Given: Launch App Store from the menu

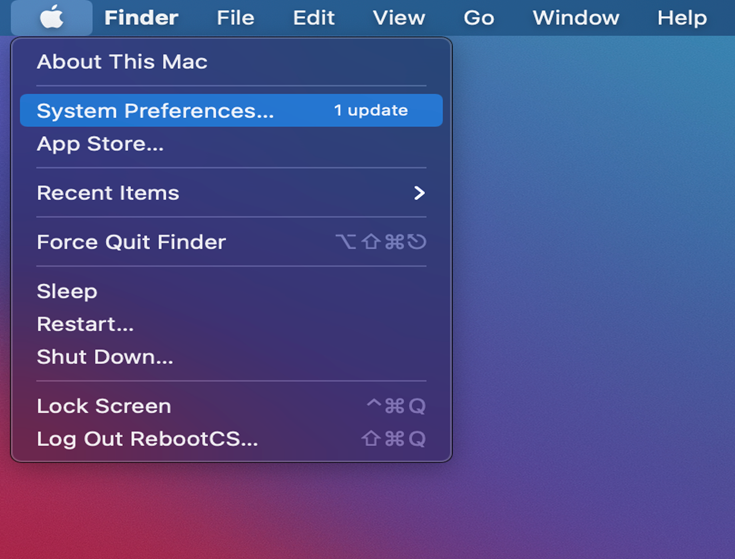Looking at the screenshot, I should coord(100,144).
